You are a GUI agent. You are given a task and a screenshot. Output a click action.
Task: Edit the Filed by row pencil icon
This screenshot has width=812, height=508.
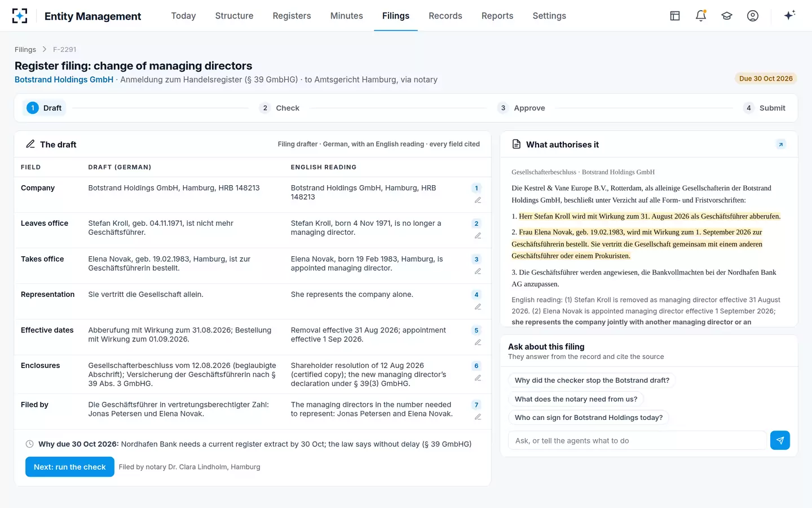pos(478,417)
